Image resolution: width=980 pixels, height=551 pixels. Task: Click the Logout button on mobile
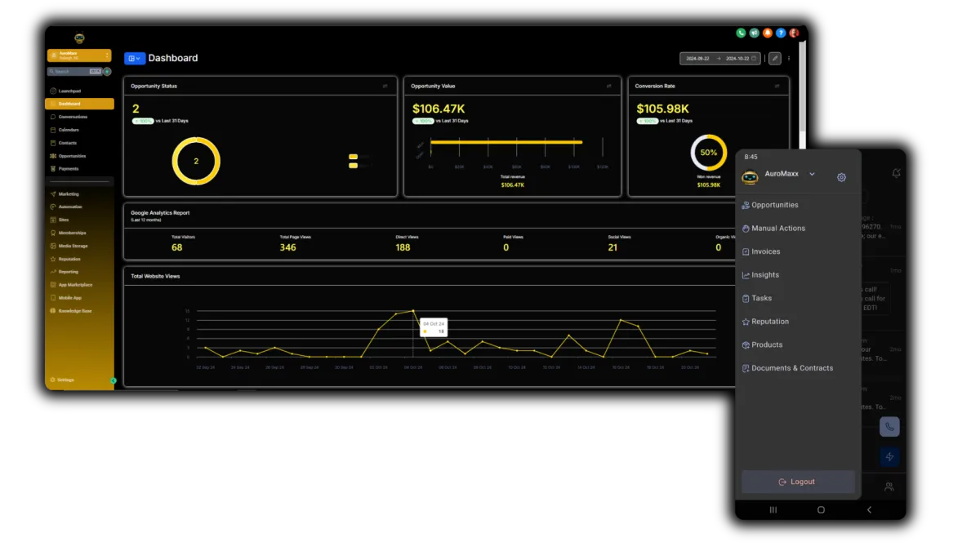pos(798,482)
